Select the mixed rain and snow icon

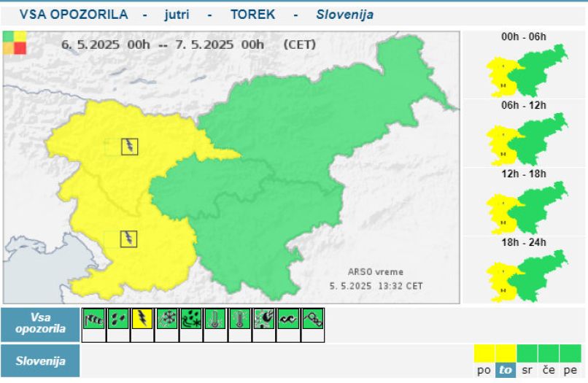coord(191,319)
